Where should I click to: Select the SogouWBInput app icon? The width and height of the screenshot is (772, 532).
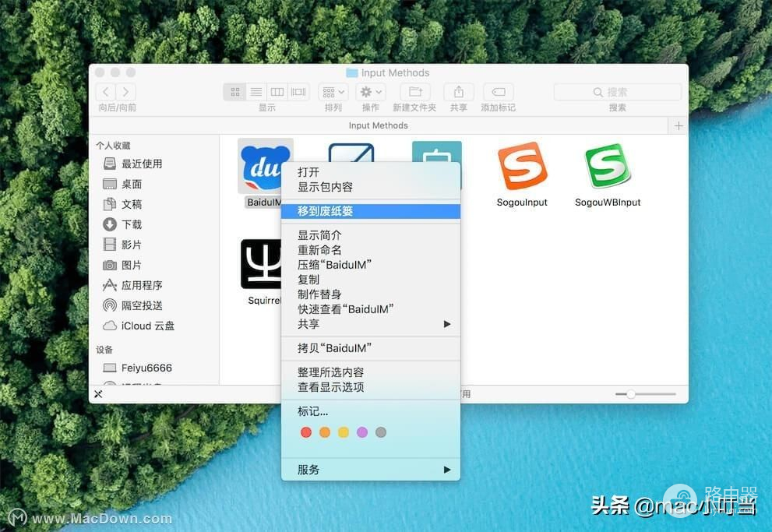pyautogui.click(x=608, y=166)
